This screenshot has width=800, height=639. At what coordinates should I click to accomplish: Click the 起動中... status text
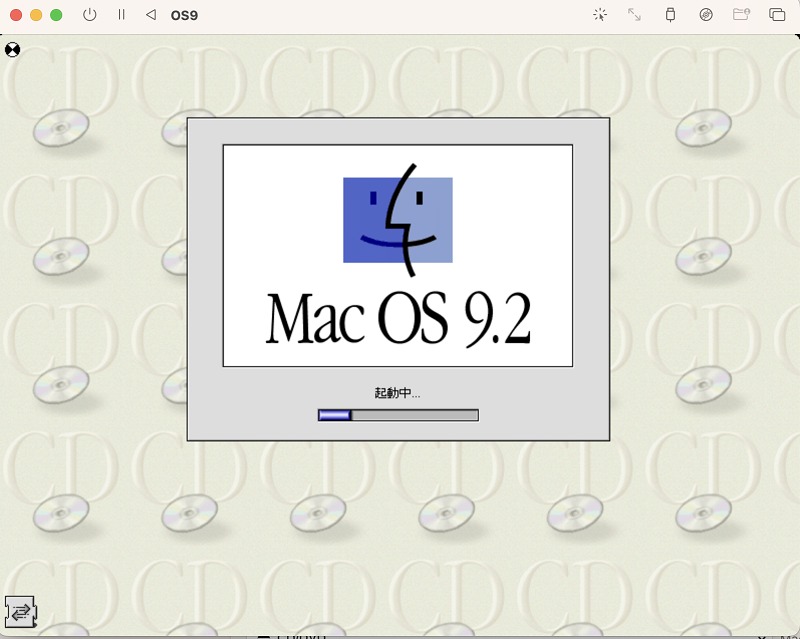(397, 393)
